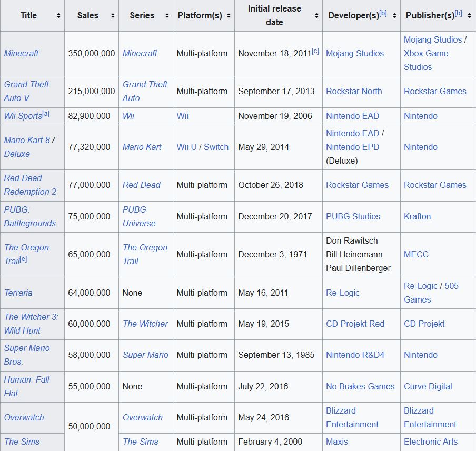Screen dimensions: 476x451
Task: Open the Terraria title link
Action: [x=18, y=293]
